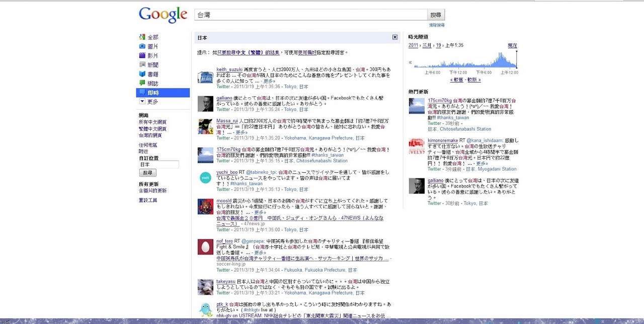Open moosld username link
The image size is (644, 324).
pos(225,201)
